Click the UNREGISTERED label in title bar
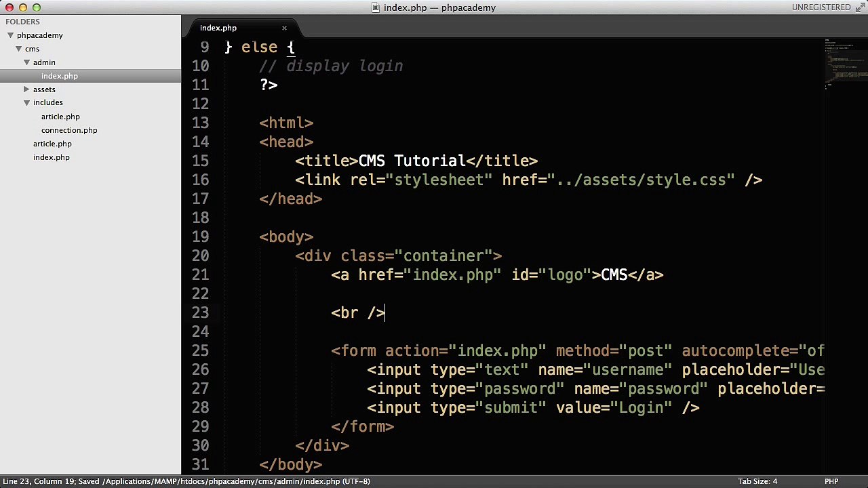This screenshot has width=868, height=488. (821, 7)
